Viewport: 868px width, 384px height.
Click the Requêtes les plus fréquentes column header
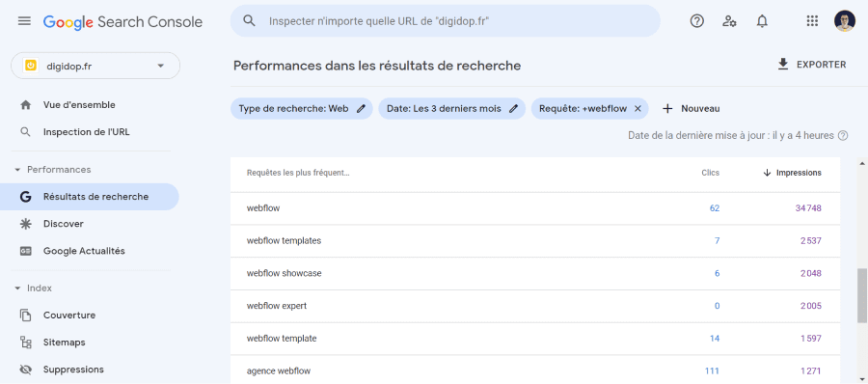click(298, 173)
